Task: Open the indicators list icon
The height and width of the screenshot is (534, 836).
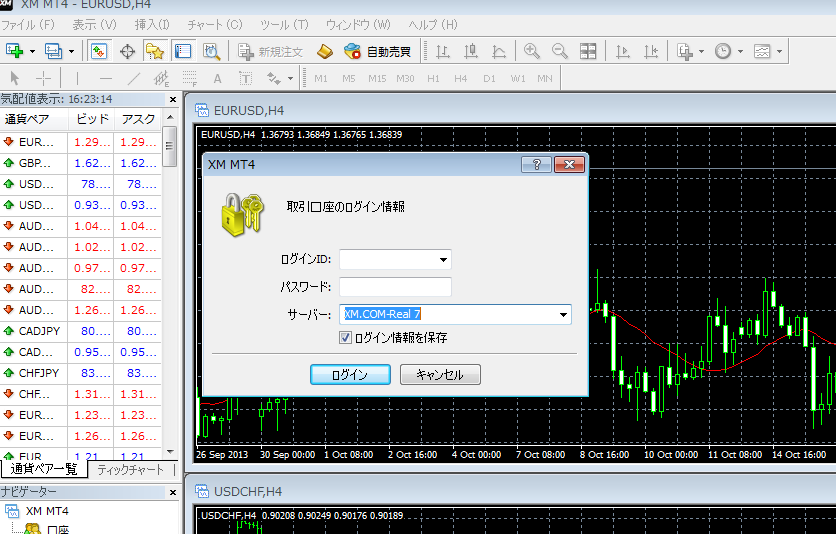Action: coord(685,51)
